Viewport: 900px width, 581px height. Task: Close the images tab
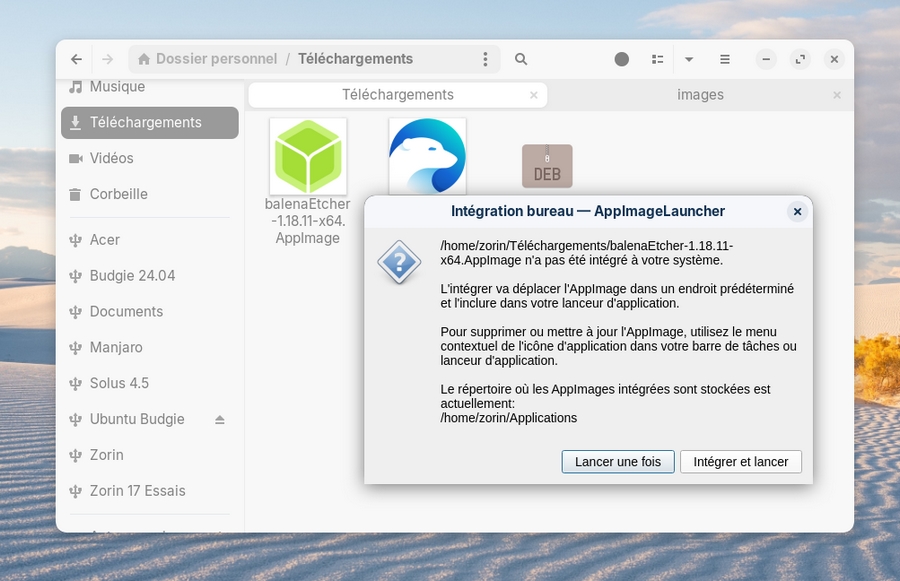coord(837,95)
